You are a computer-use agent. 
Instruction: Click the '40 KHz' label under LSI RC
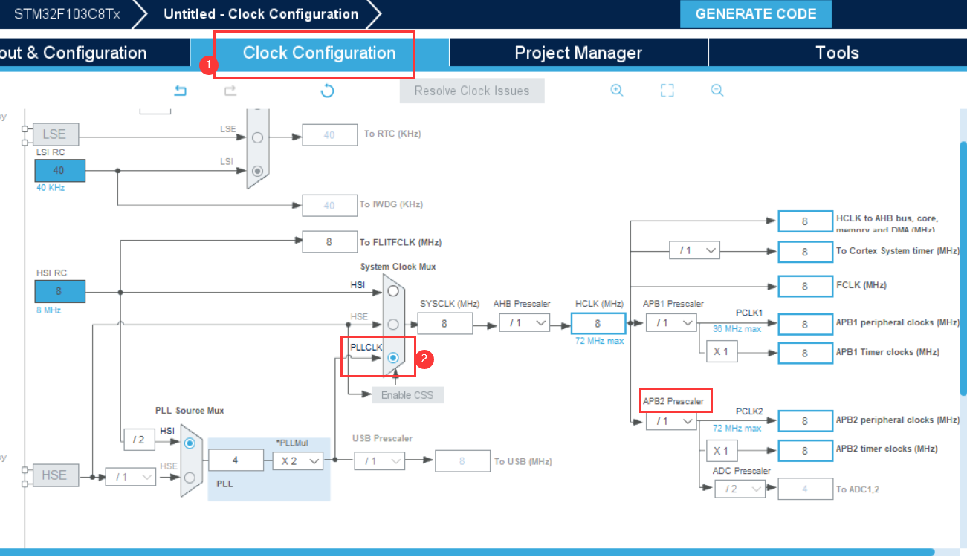(x=51, y=188)
